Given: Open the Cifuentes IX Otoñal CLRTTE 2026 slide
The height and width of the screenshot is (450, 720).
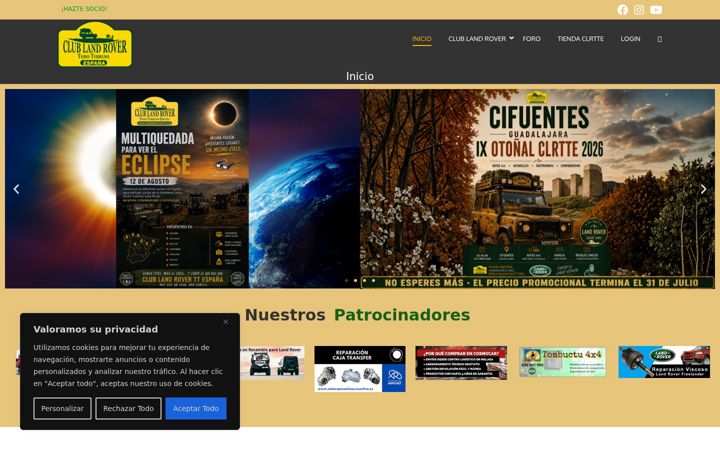Looking at the screenshot, I should coord(537,189).
